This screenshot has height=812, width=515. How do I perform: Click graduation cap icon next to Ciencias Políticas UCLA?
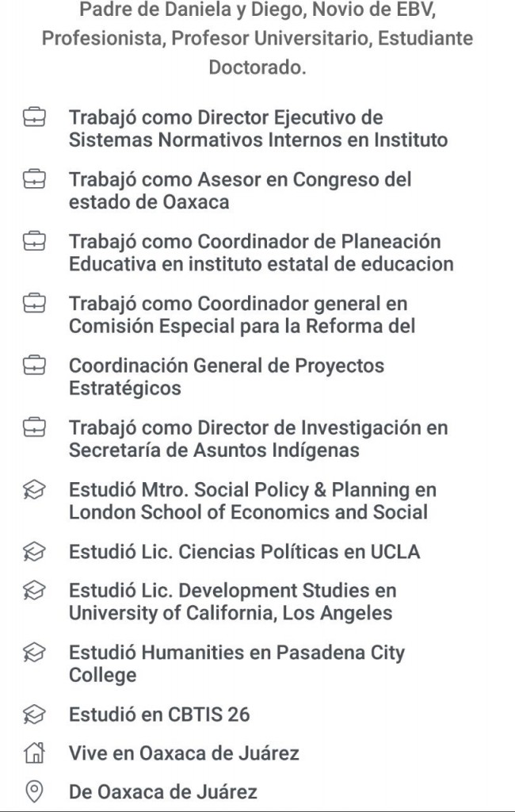click(x=34, y=552)
